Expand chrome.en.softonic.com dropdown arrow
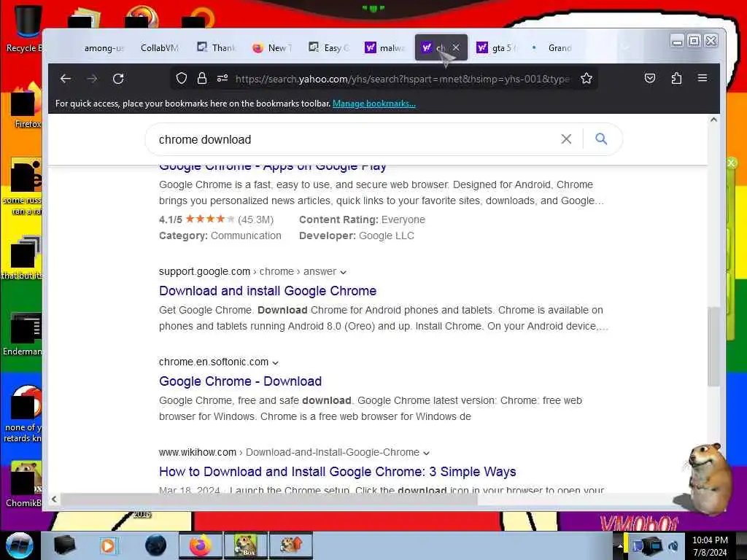 click(x=275, y=363)
